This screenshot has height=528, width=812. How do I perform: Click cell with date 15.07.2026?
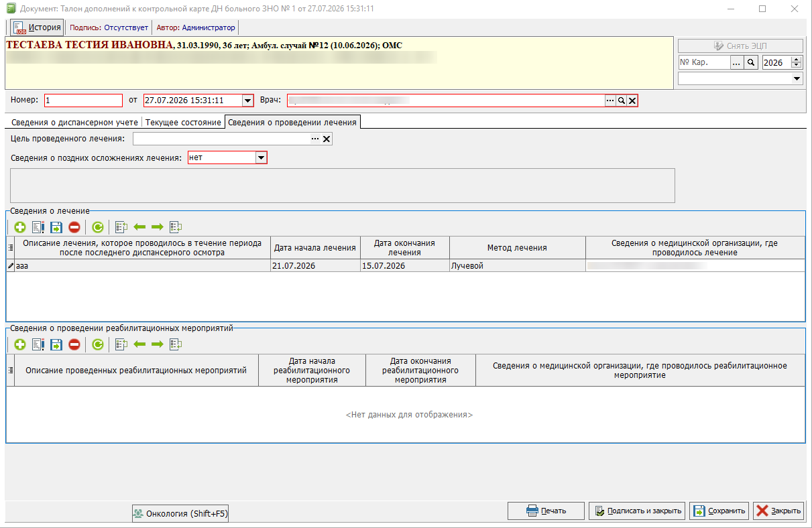(x=404, y=266)
